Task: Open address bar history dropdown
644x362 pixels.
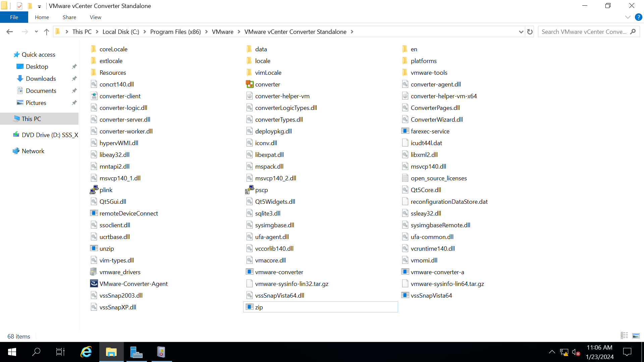Action: 521,32
